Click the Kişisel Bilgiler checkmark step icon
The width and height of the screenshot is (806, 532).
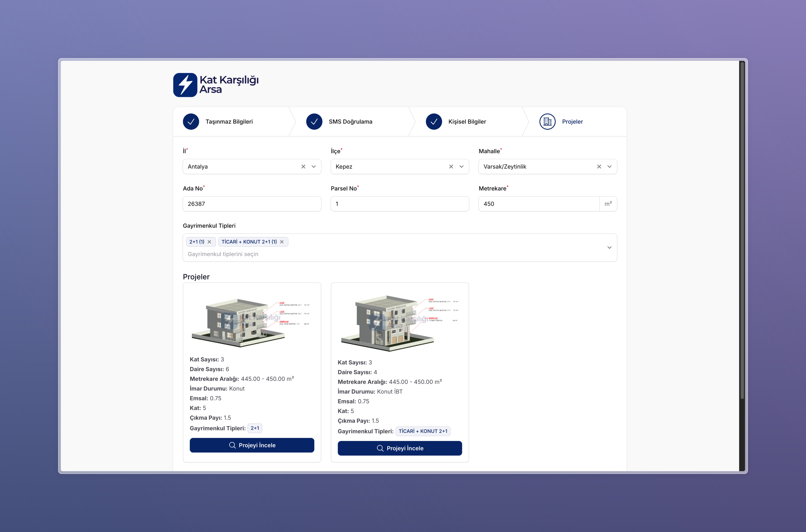(434, 122)
